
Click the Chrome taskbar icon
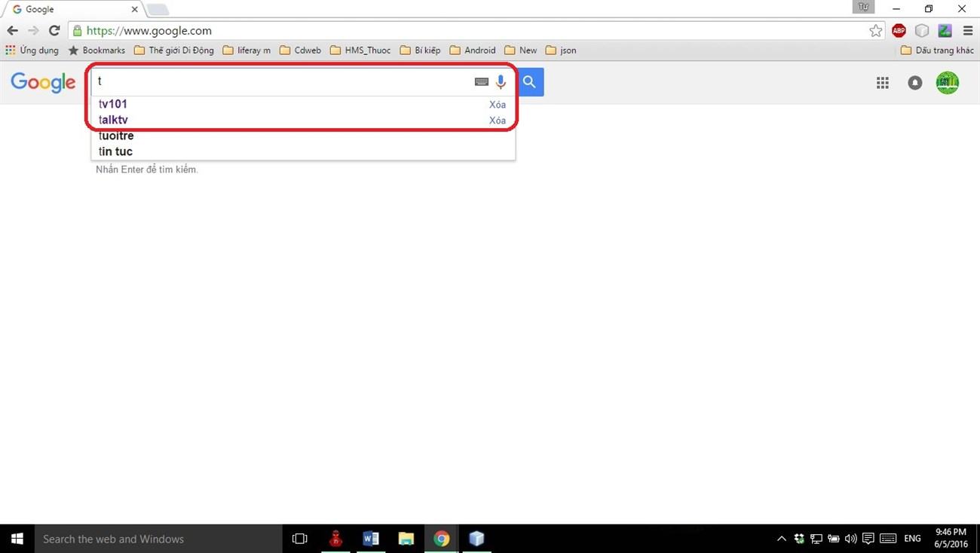[x=442, y=539]
